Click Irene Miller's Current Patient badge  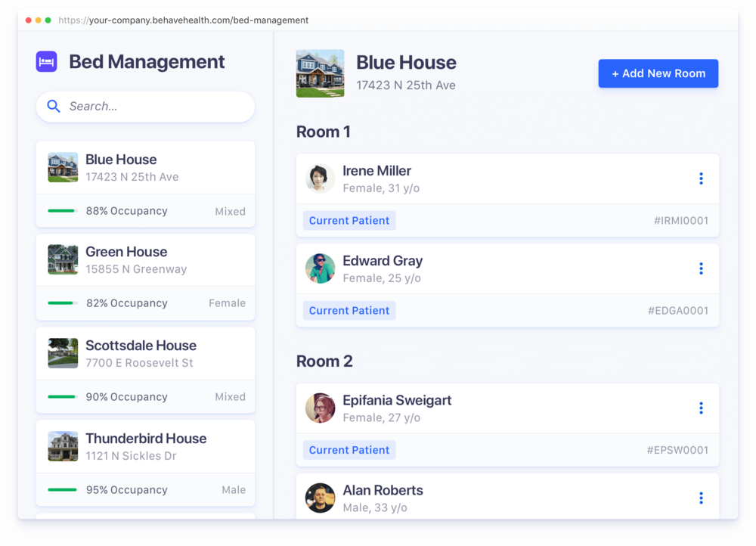point(349,221)
